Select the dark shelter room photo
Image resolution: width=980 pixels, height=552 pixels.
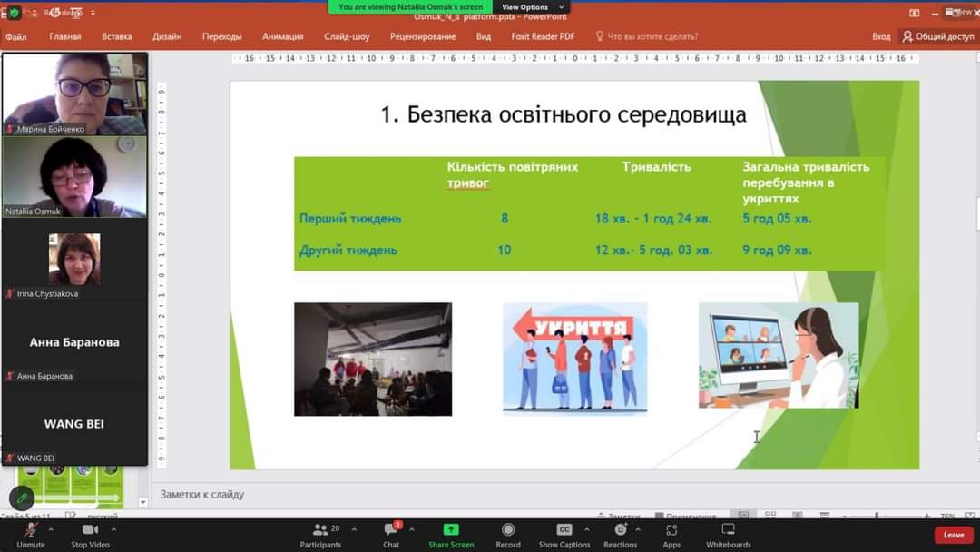373,360
